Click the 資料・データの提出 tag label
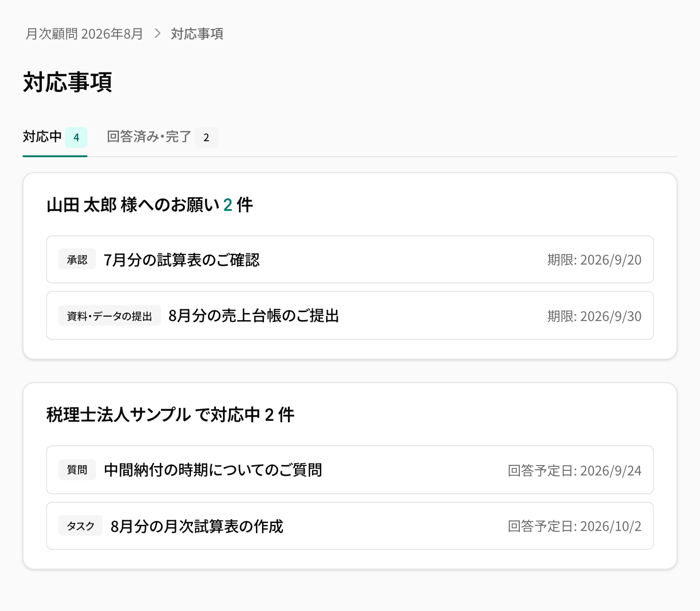 coord(110,316)
